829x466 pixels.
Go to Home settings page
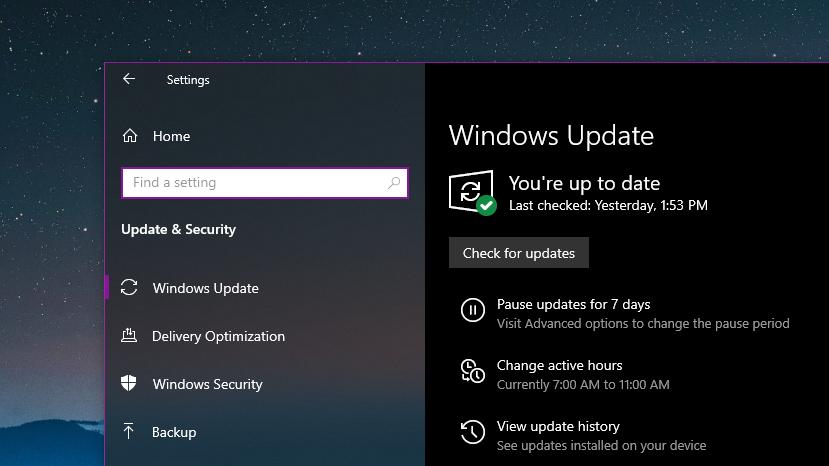coord(171,136)
